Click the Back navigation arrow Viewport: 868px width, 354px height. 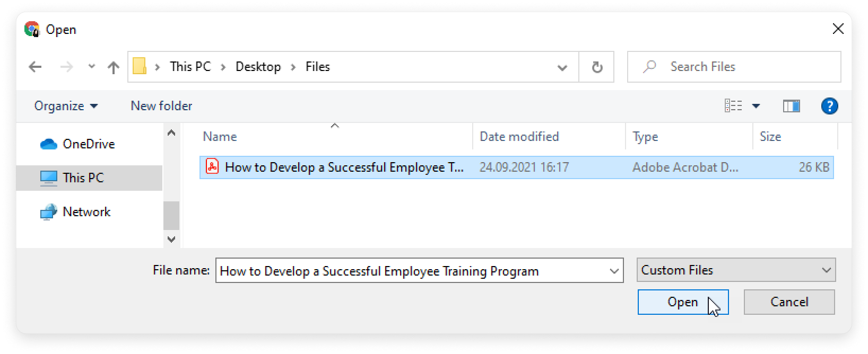(35, 67)
